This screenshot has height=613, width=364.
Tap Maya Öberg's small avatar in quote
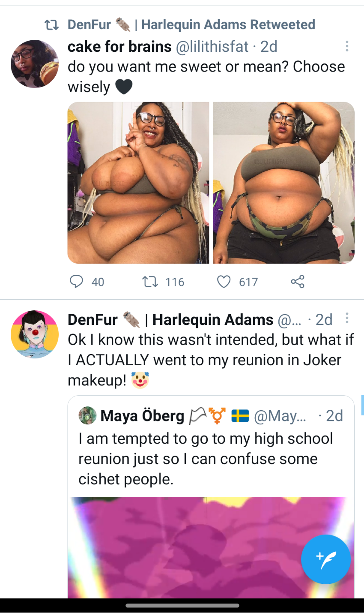pyautogui.click(x=88, y=415)
